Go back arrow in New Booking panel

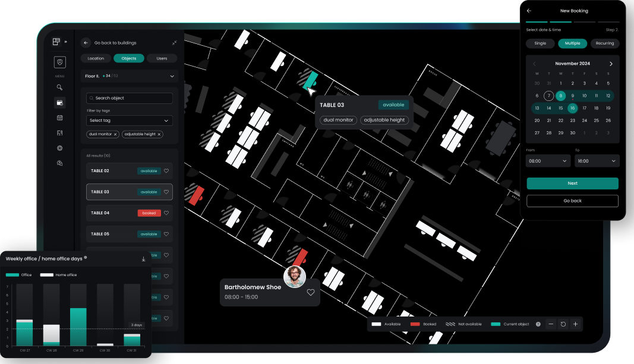(529, 11)
